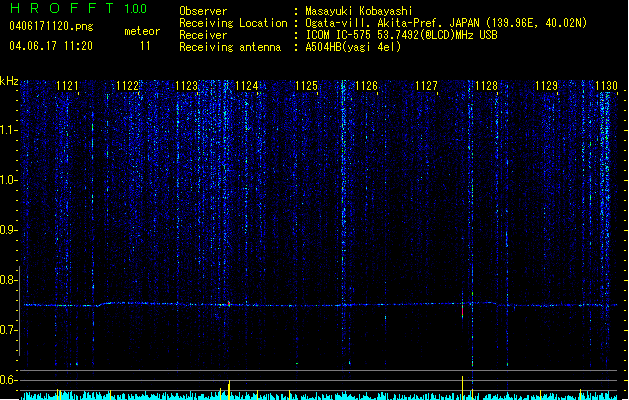Click the red meteor echo just before 1124

[x=229, y=304]
